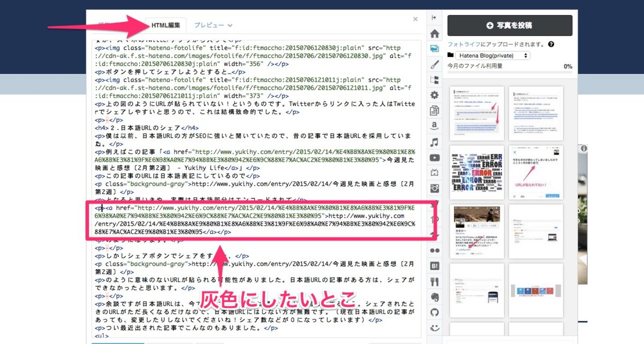Image resolution: width=644 pixels, height=344 pixels.
Task: Open the Amazon product insert icon
Action: click(x=435, y=127)
